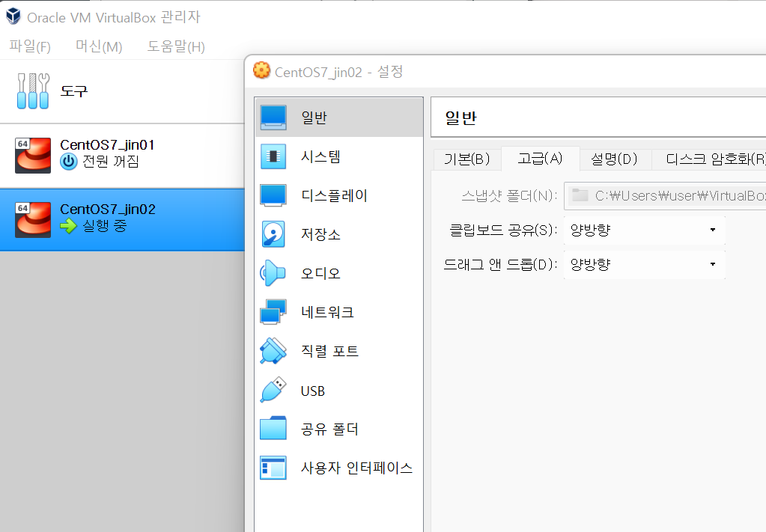Click the VirtualBox logo in the title bar
The image size is (766, 532).
coord(13,16)
